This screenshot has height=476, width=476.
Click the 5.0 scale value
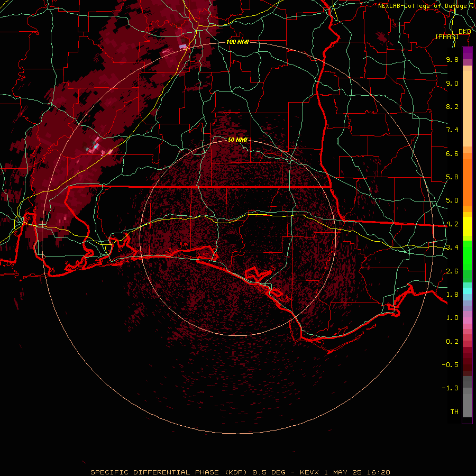pos(452,200)
